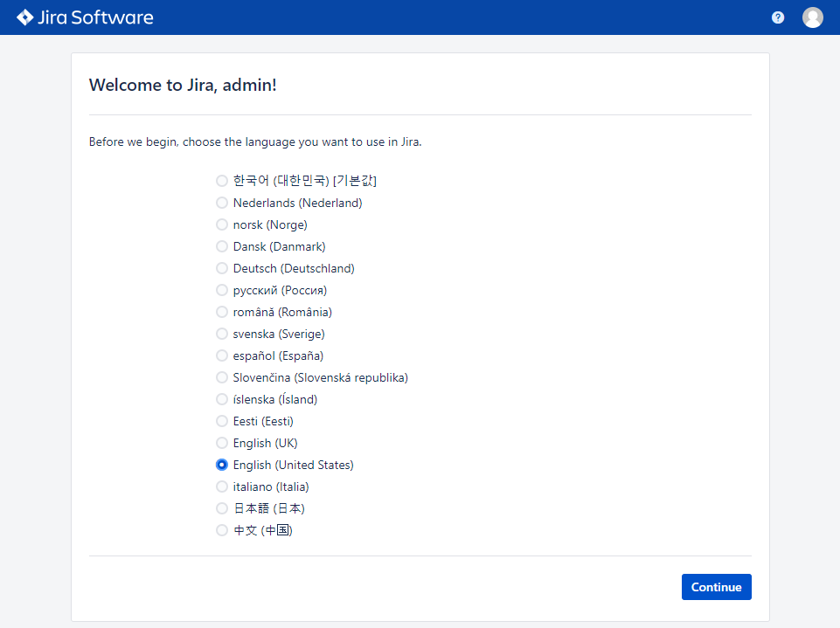Select the Slovenčina (Slovenská republika) radio button
Screen dimensions: 840x628
[x=222, y=377]
